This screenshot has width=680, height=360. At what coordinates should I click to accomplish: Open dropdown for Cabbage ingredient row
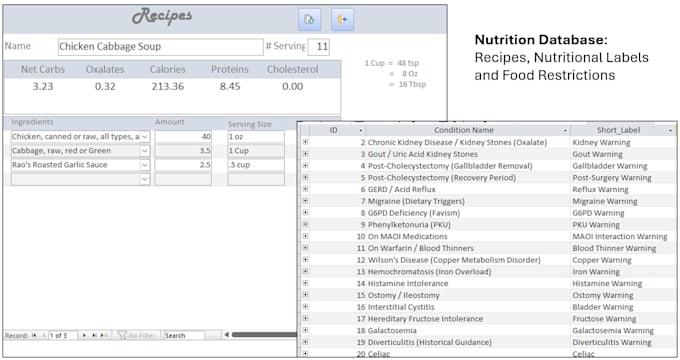(x=145, y=151)
